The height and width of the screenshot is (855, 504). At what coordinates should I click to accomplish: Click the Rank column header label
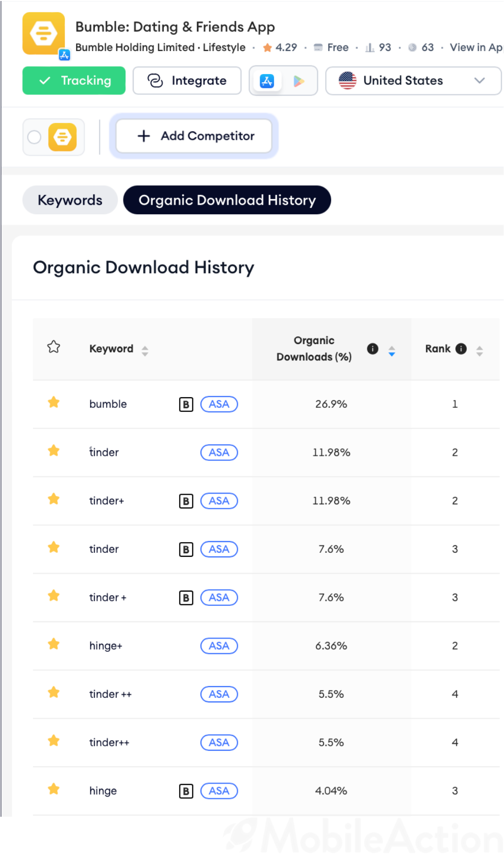coord(438,349)
